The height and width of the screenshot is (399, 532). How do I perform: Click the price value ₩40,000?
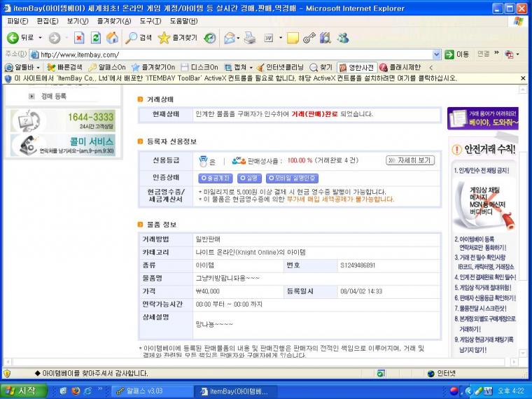208,291
